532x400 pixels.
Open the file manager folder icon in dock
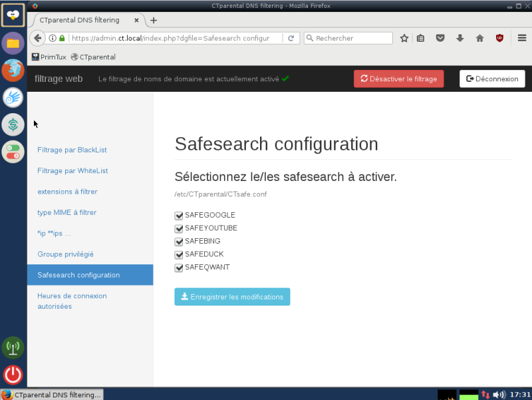(x=13, y=43)
